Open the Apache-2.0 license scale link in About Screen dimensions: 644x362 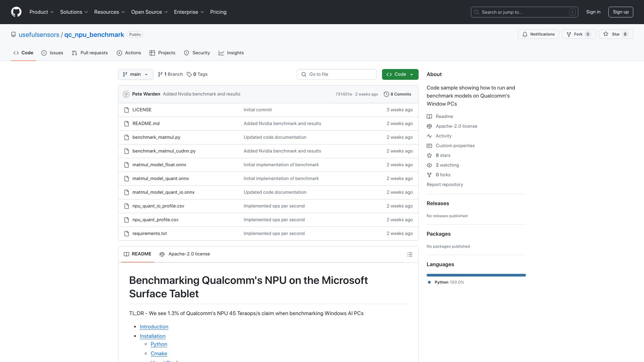452,126
